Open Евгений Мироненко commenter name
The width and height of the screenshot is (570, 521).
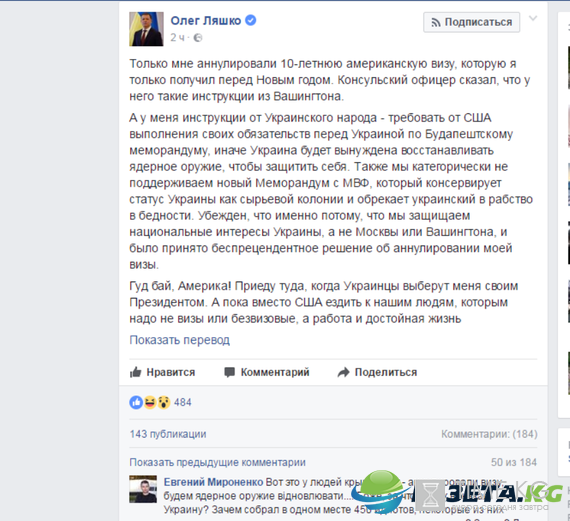point(213,482)
